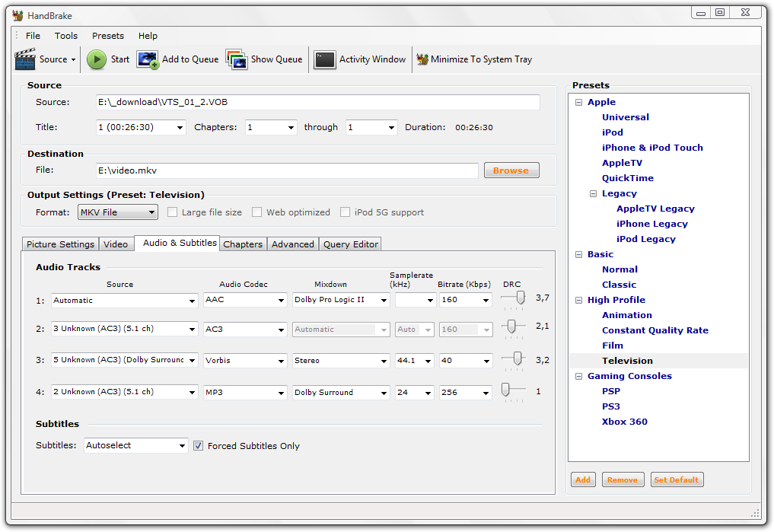Click the track 4 DRC slider handle
The height and width of the screenshot is (532, 774).
(505, 390)
